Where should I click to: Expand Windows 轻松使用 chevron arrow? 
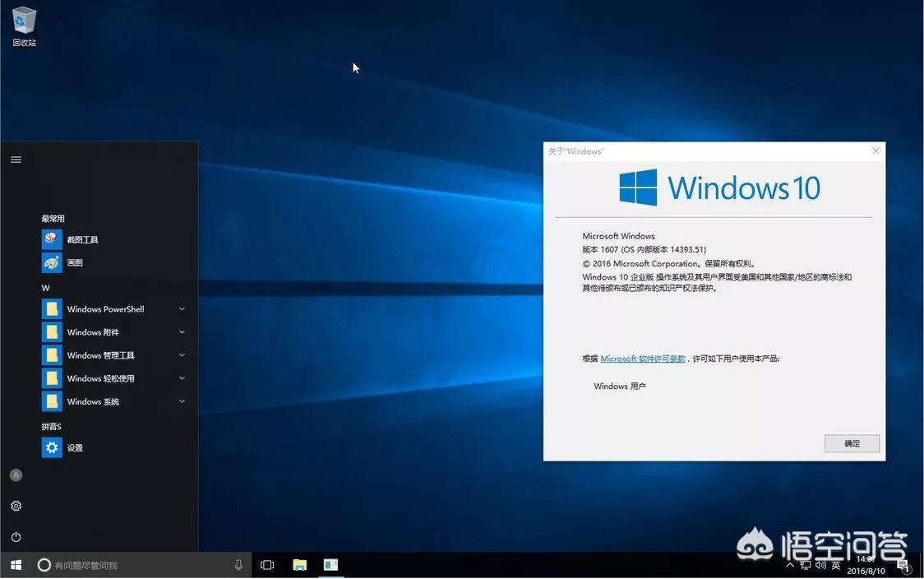(182, 378)
